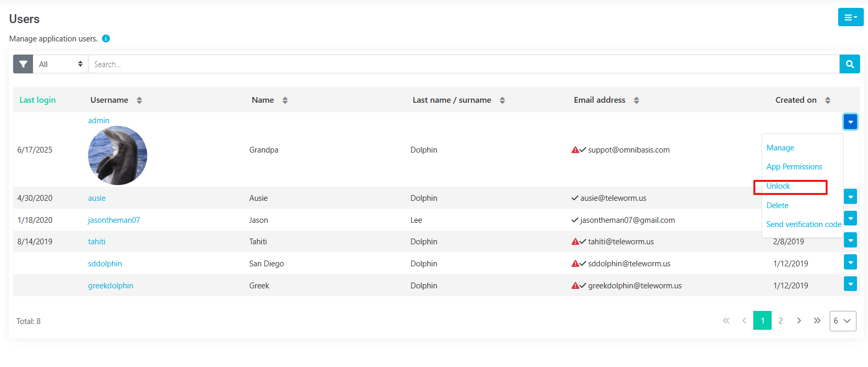
Task: Click the blue search magnifier button
Action: pyautogui.click(x=850, y=64)
